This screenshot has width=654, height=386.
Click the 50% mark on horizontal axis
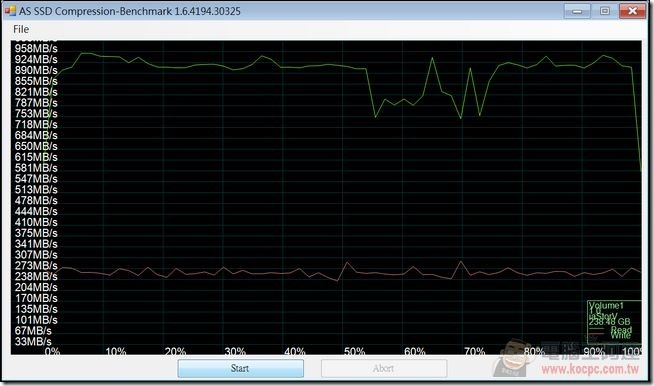pos(355,351)
